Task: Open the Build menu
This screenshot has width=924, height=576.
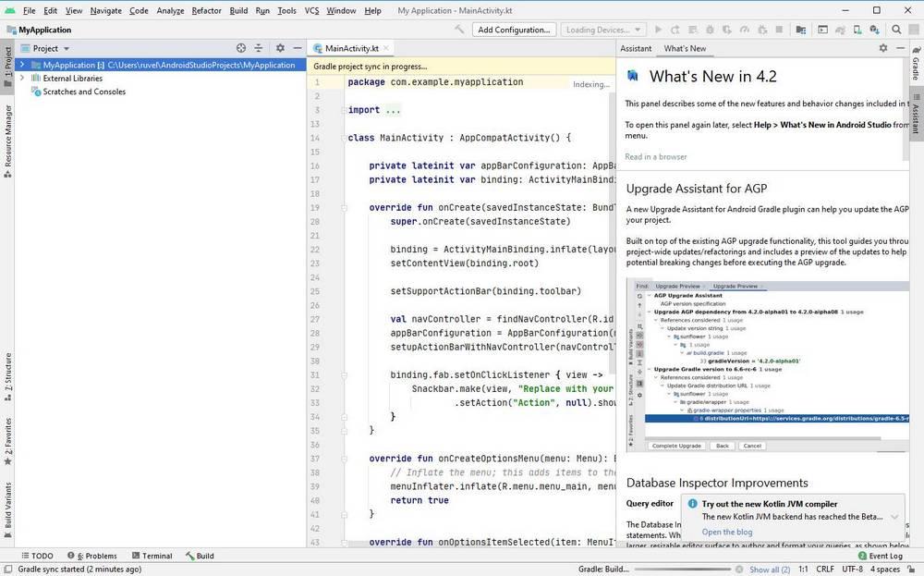Action: pyautogui.click(x=238, y=10)
